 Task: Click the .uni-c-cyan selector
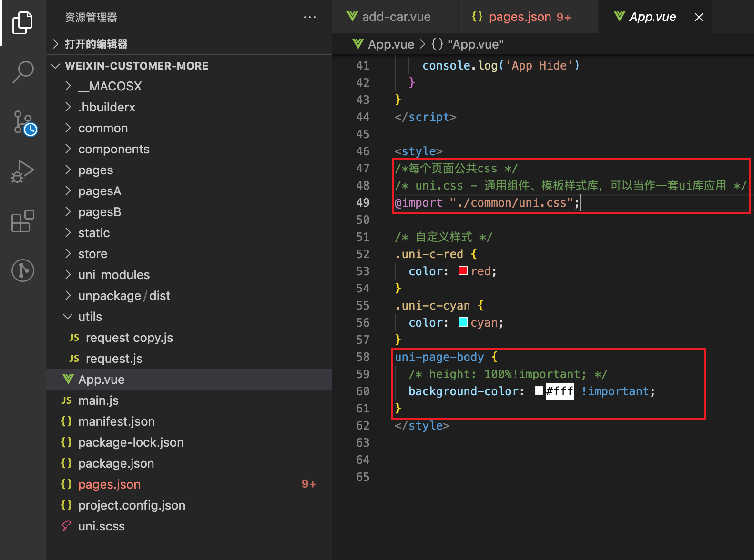click(432, 306)
